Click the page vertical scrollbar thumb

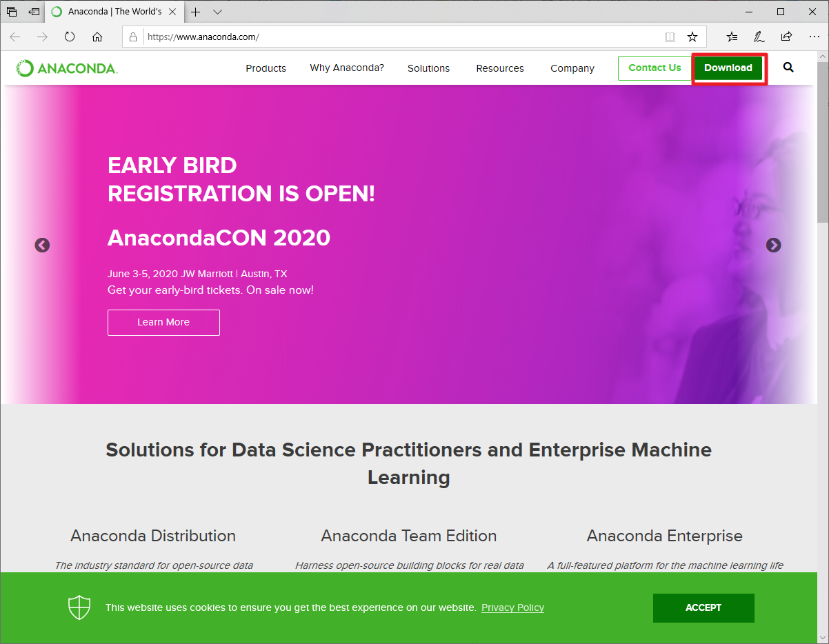(822, 142)
